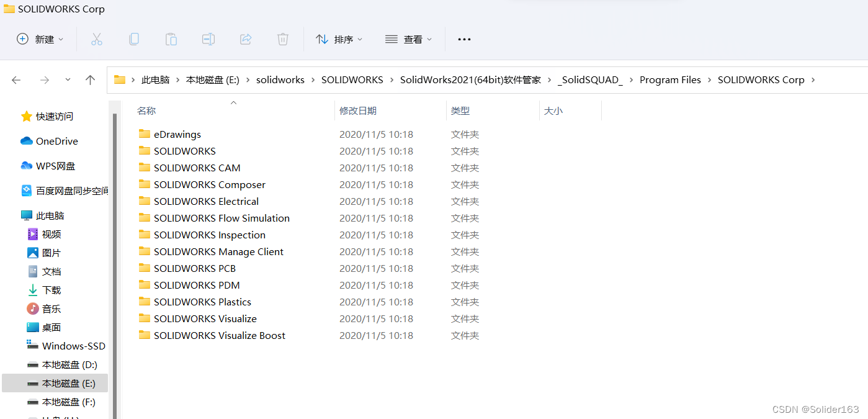Click solidworks breadcrumb segment
This screenshot has width=868, height=419.
pyautogui.click(x=280, y=79)
